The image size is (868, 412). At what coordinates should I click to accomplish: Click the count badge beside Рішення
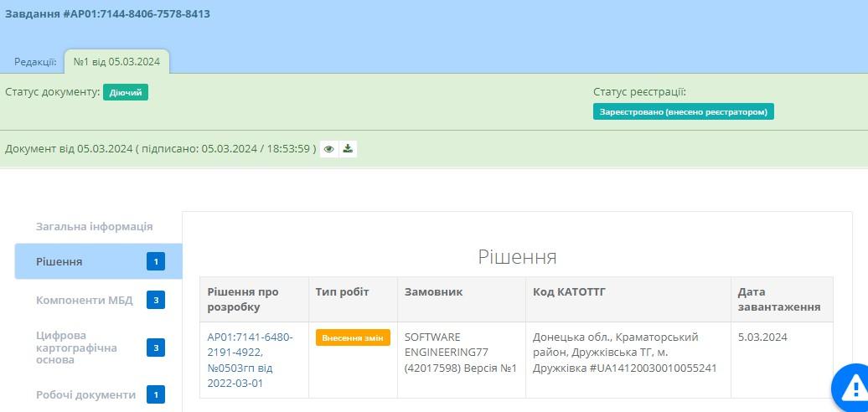(156, 262)
